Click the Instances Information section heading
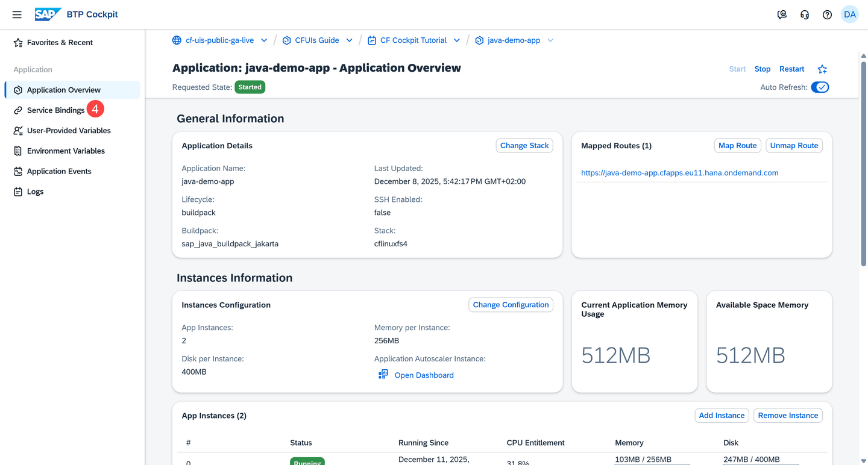 tap(234, 278)
